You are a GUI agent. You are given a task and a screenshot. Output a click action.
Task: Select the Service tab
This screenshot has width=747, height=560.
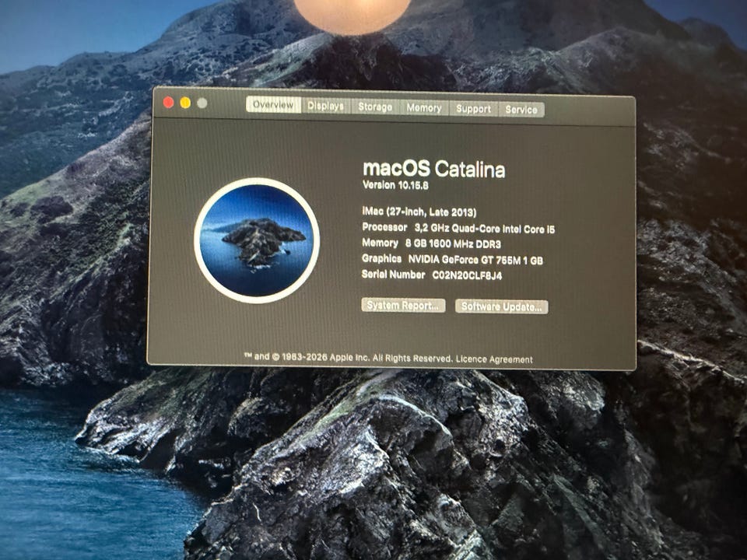(521, 110)
